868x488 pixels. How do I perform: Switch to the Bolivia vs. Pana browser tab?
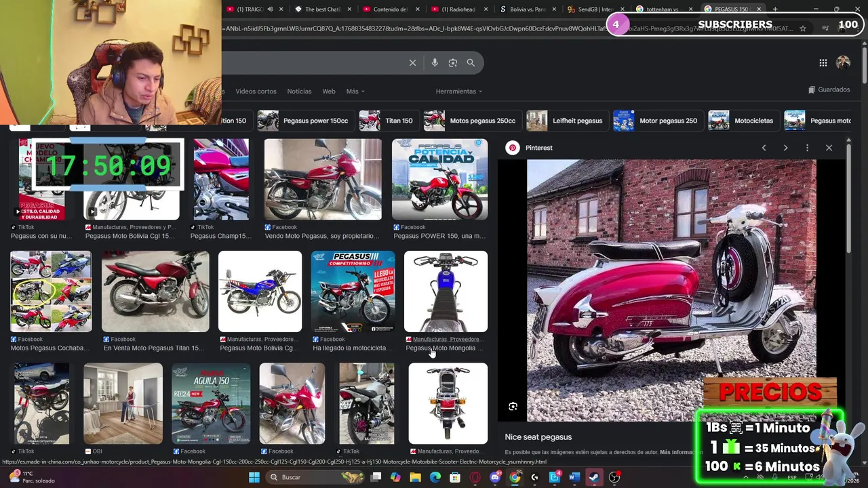(x=527, y=9)
